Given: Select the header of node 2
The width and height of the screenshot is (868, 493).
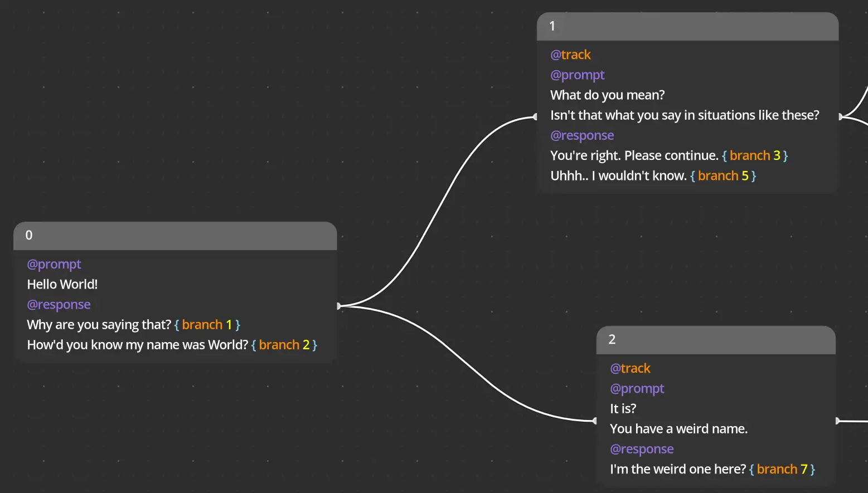Looking at the screenshot, I should click(716, 340).
